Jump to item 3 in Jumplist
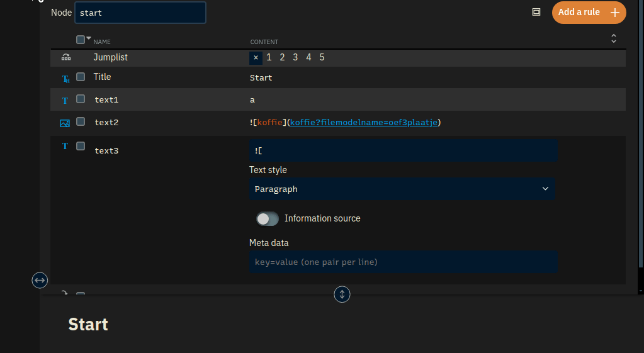644x353 pixels. click(x=295, y=57)
